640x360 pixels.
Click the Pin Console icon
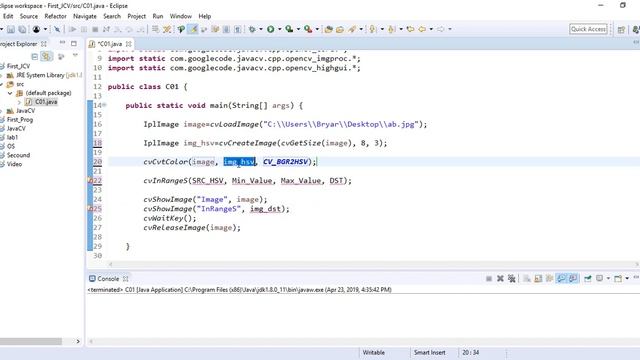[588, 278]
